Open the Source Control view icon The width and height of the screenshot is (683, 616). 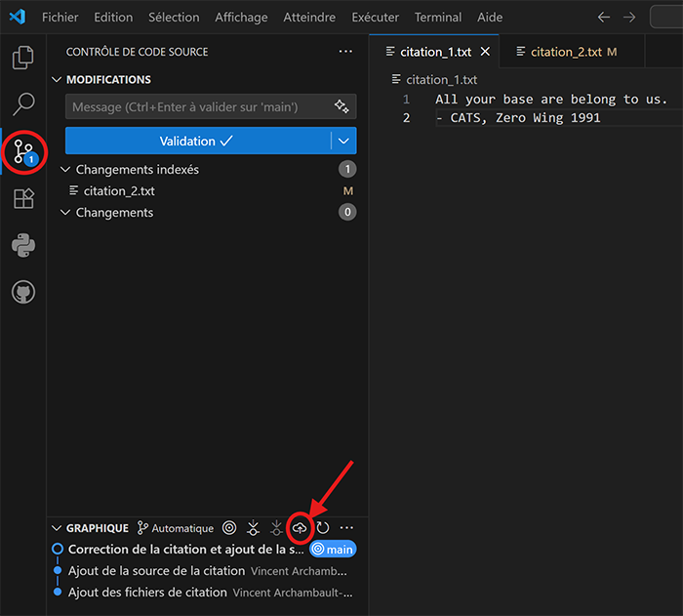(22, 151)
